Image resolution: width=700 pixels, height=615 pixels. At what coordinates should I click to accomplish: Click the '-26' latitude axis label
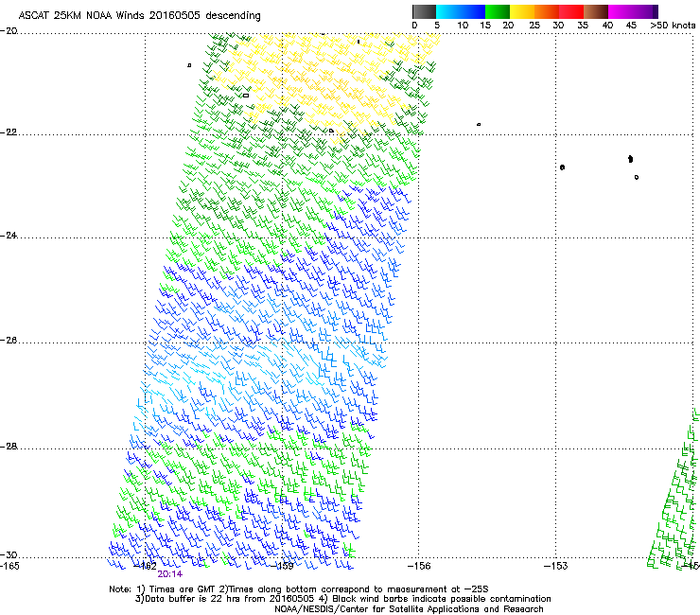click(x=9, y=341)
